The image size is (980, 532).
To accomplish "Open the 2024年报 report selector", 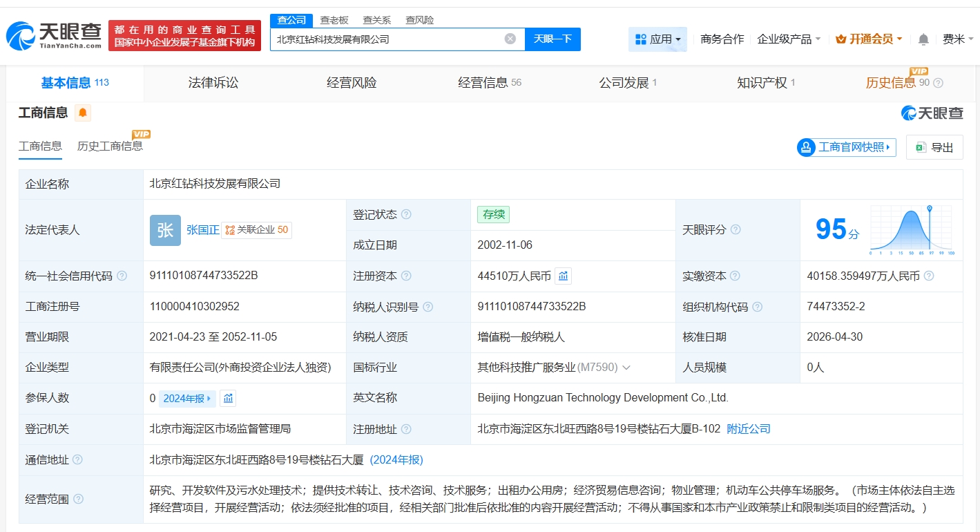I will coord(187,398).
